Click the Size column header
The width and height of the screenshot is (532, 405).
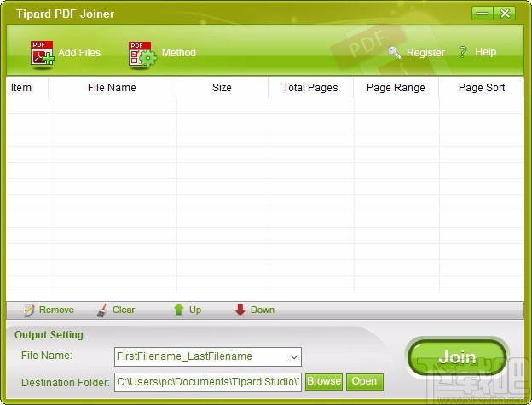coord(222,88)
